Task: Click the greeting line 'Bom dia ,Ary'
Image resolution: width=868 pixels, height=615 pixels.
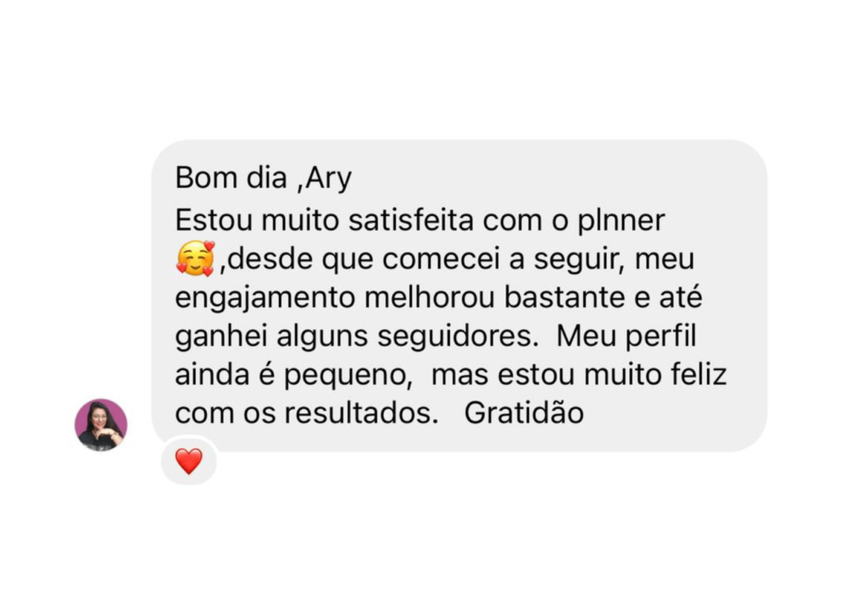Action: click(x=264, y=178)
